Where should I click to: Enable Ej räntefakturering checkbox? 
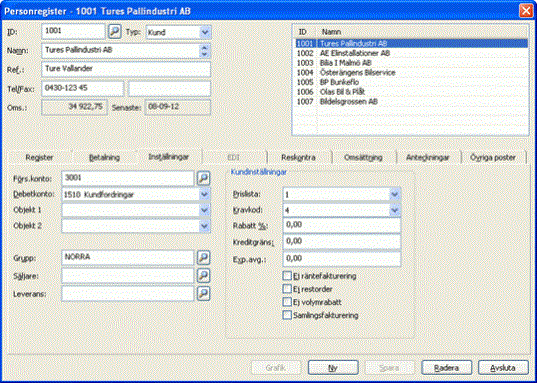287,276
